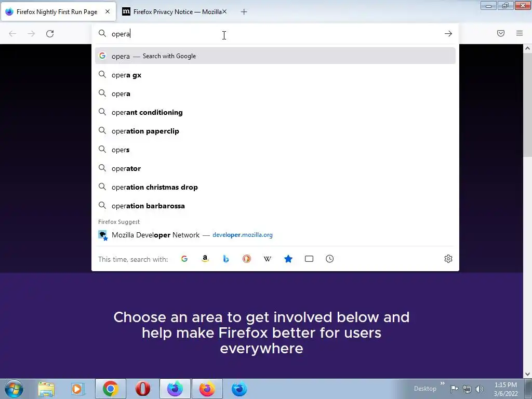The height and width of the screenshot is (399, 532).
Task: Select the 'operator' suggestion
Action: coord(275,168)
